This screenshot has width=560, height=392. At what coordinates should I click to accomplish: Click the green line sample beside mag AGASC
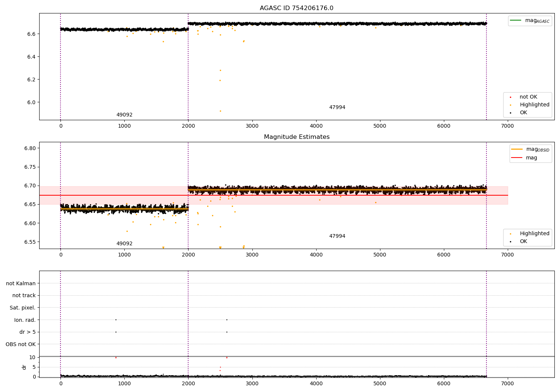click(x=516, y=21)
